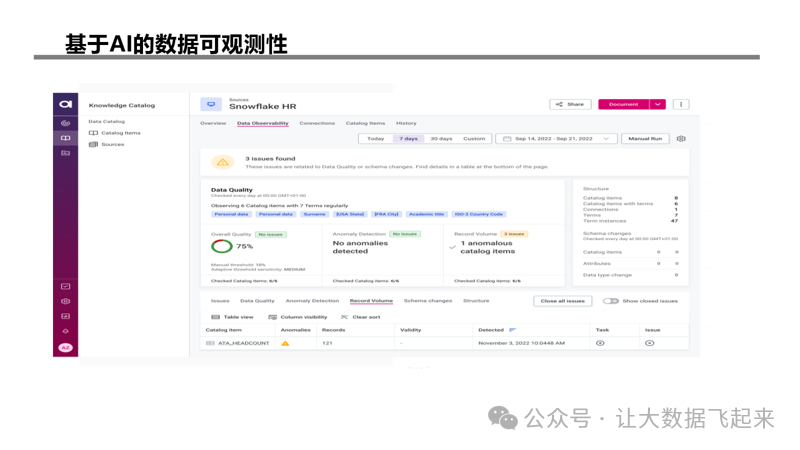This screenshot has height=450, width=800.
Task: Click the task icon in ATA_HEADCOUNT row
Action: (600, 343)
